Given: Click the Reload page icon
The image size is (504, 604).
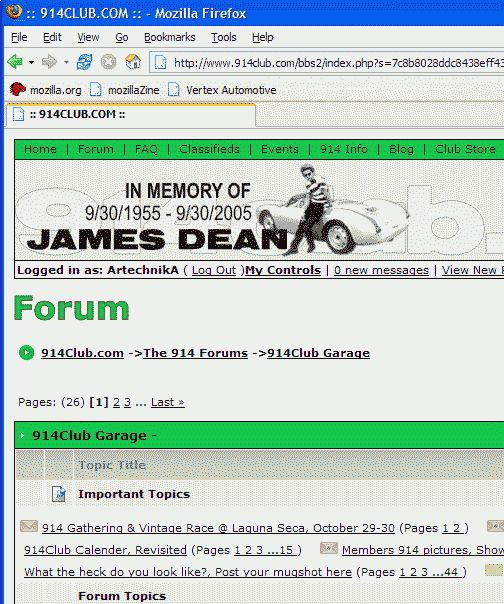Looking at the screenshot, I should click(x=84, y=62).
